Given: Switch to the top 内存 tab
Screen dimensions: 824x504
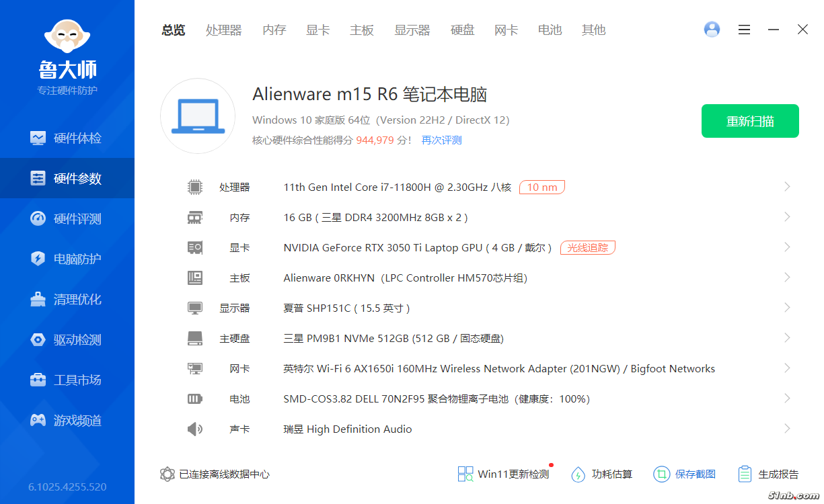Looking at the screenshot, I should tap(274, 30).
